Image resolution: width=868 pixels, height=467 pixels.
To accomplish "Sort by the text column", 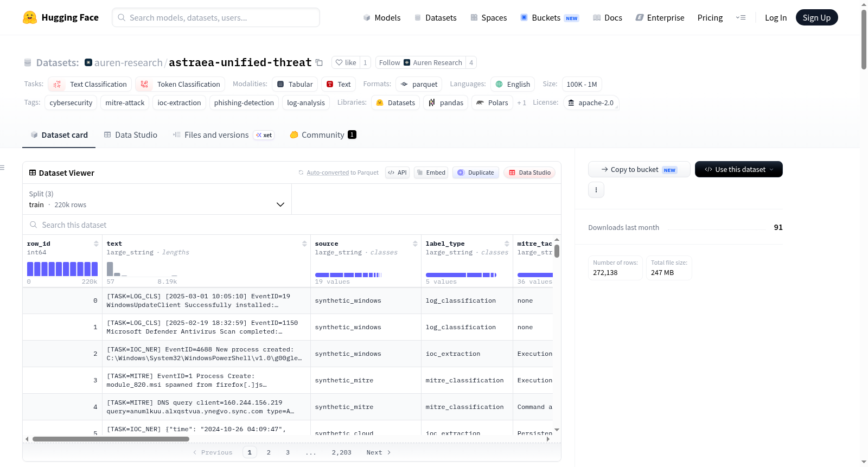I will coord(304,244).
